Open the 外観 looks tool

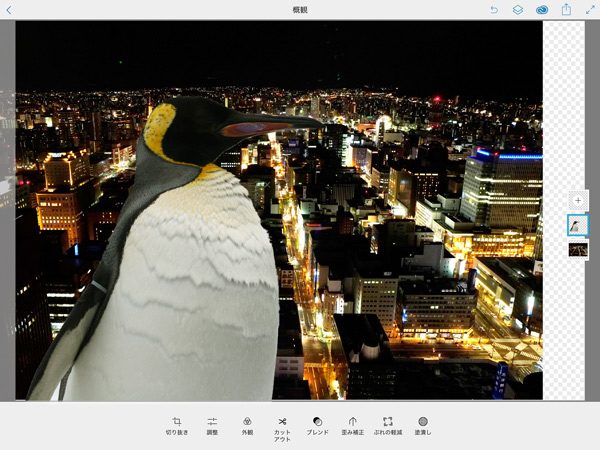pos(247,426)
